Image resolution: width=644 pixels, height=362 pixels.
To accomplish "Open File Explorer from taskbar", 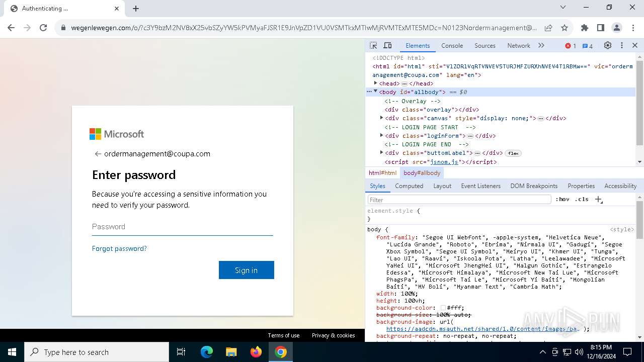I will pyautogui.click(x=231, y=352).
